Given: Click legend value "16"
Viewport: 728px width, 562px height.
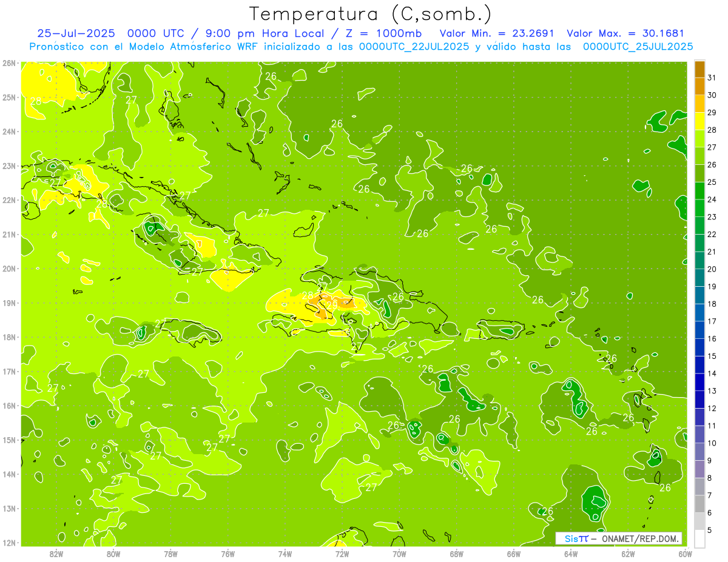Looking at the screenshot, I should coord(712,338).
